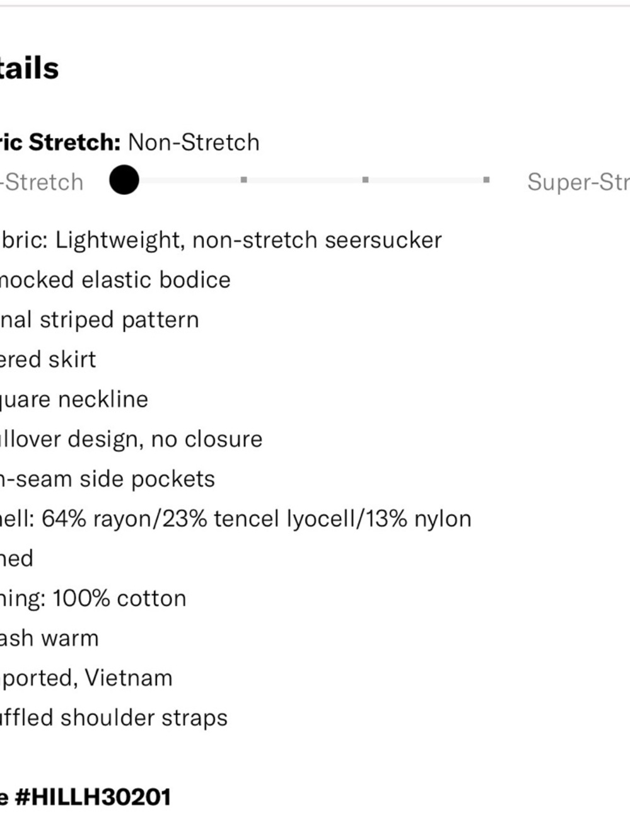
Task: Click the Details section heading
Action: click(x=29, y=68)
